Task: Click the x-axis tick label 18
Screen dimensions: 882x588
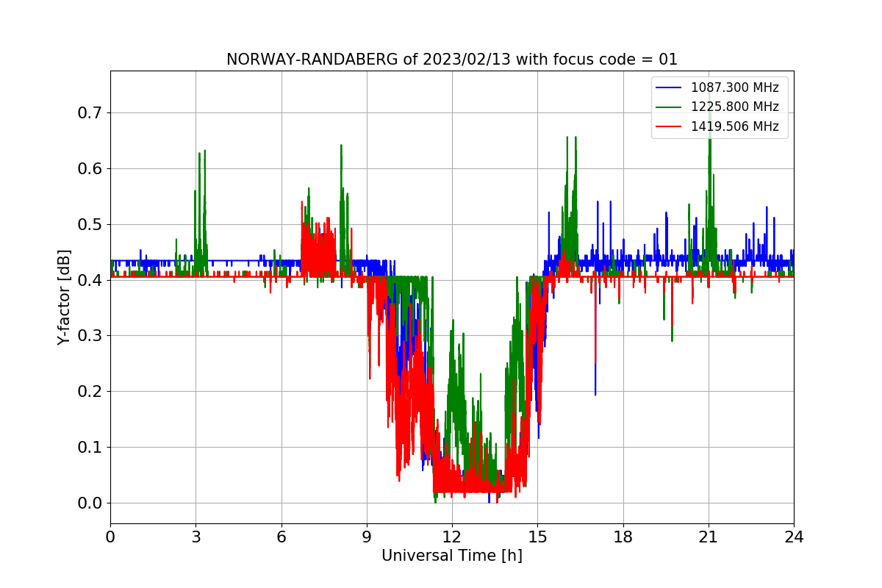Action: pyautogui.click(x=623, y=537)
